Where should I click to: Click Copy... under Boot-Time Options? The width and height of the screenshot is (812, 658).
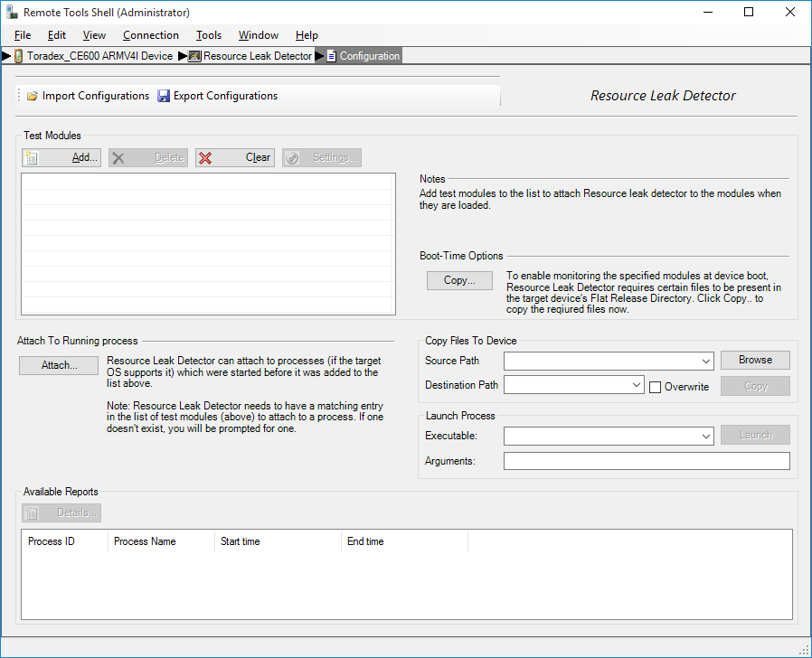(459, 280)
